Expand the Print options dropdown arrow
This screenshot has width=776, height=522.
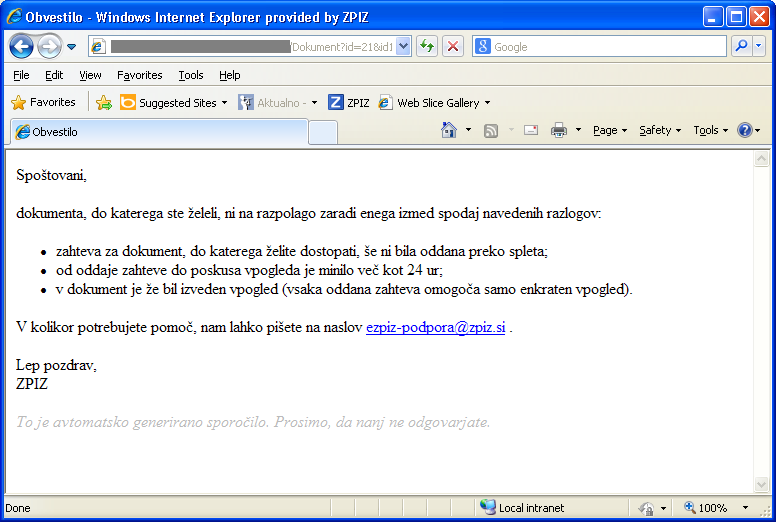coord(578,130)
